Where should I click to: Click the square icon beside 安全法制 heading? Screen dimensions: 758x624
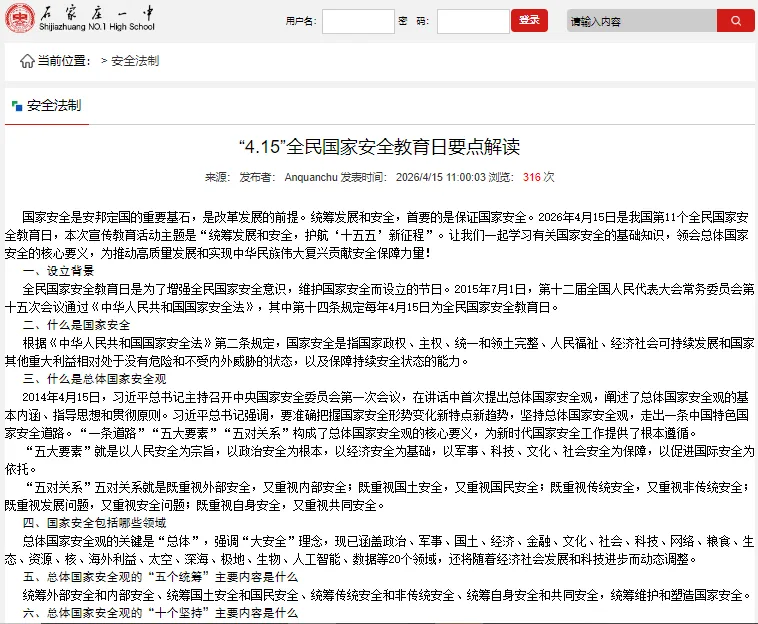tap(17, 105)
